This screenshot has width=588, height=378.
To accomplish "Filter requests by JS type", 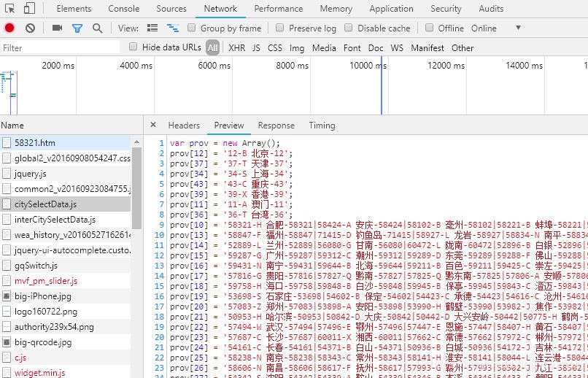I will (257, 48).
